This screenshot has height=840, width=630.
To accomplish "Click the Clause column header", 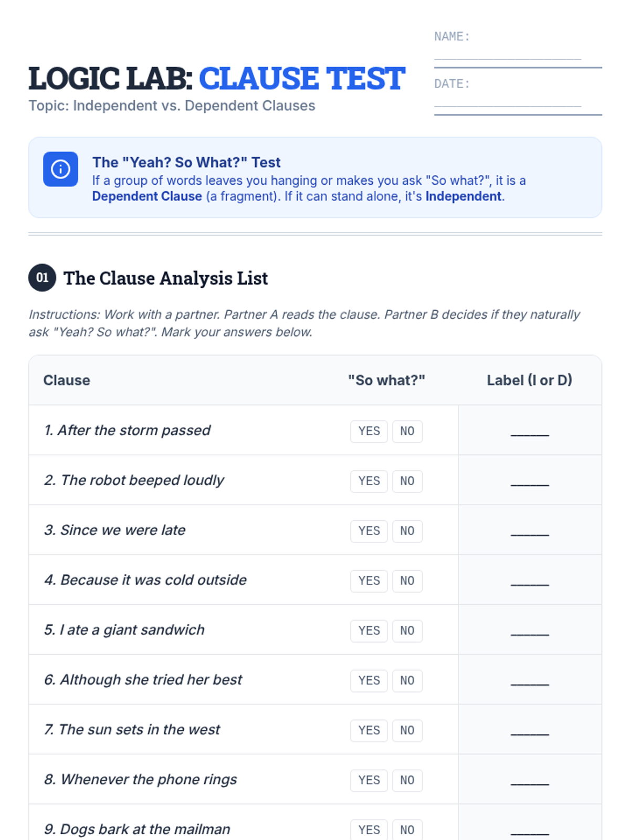I will point(67,380).
